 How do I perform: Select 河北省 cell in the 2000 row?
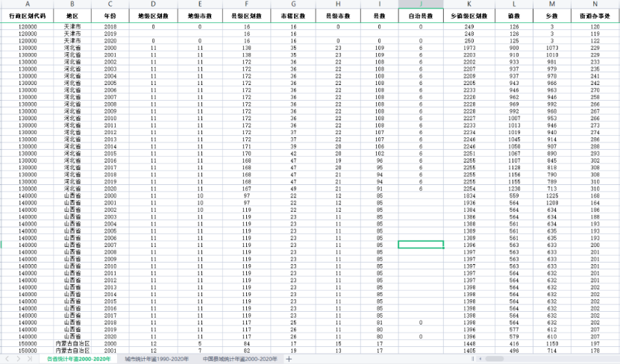coord(72,48)
